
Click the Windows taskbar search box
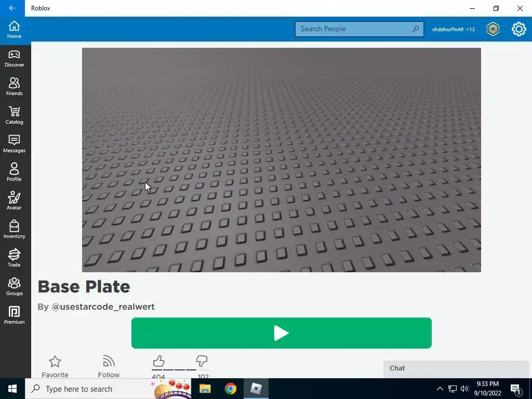click(x=108, y=389)
